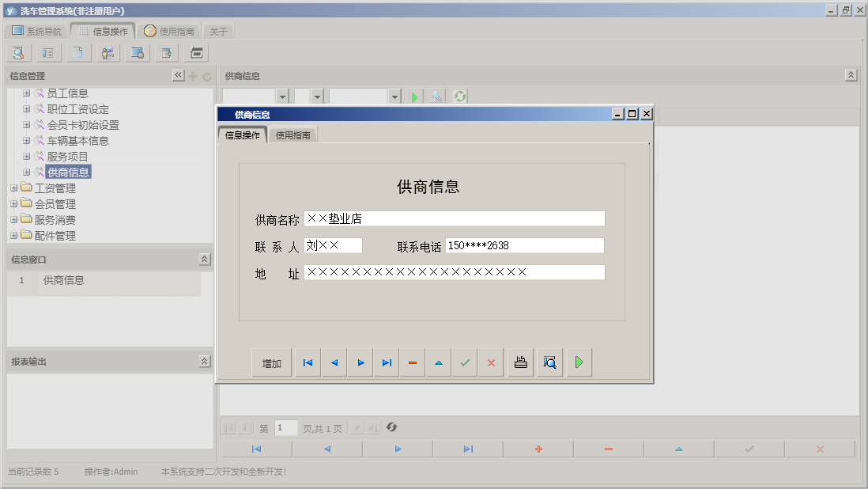Expand the 服务消费 folder
868x489 pixels.
14,220
